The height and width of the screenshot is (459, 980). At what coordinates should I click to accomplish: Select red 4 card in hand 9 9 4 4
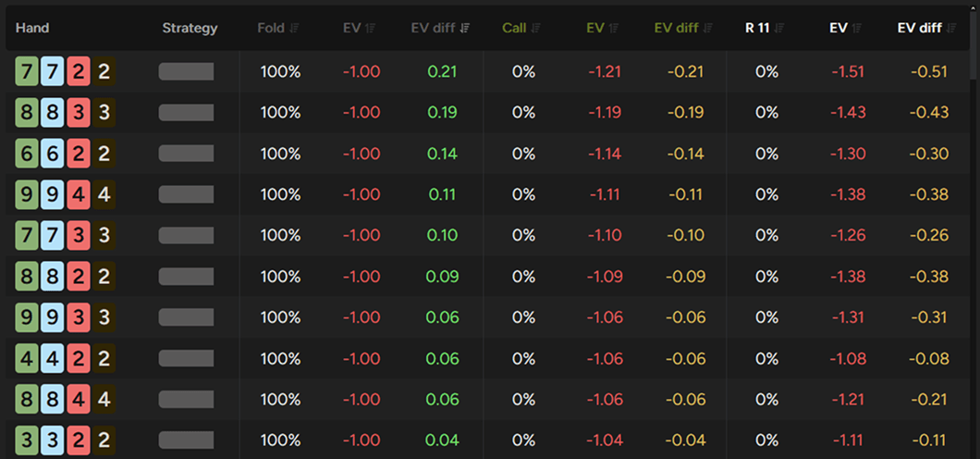click(79, 195)
